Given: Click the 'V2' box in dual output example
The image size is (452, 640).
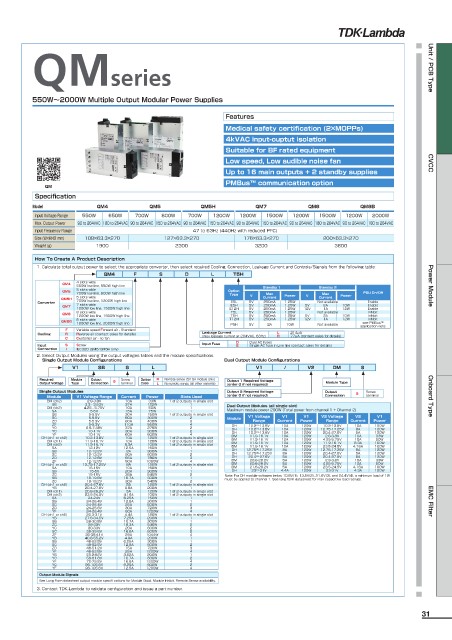Looking at the screenshot, I should pos(311,367).
